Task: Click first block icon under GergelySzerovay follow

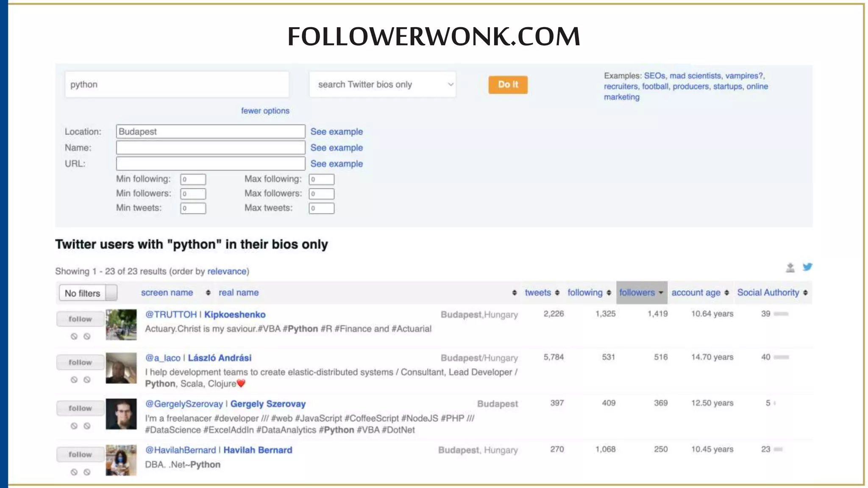Action: click(74, 426)
